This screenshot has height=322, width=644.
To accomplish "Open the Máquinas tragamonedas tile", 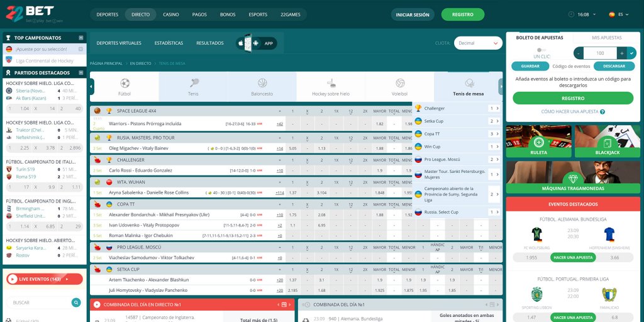I will 573,177.
